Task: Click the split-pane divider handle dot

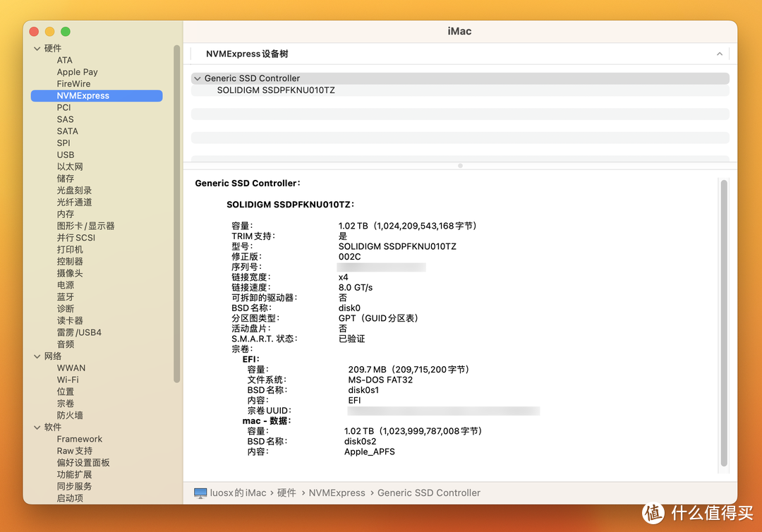Action: pyautogui.click(x=460, y=166)
